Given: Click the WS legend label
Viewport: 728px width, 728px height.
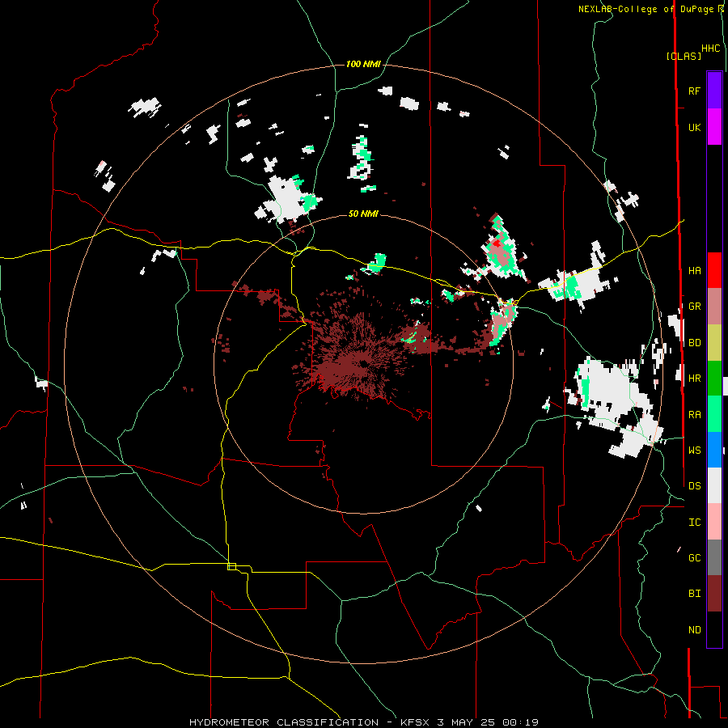Looking at the screenshot, I should point(694,450).
